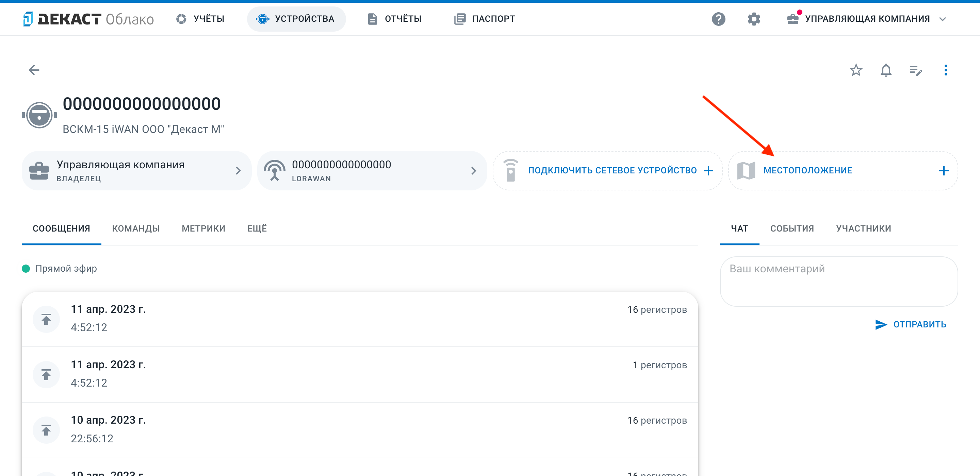Click the owner card briefcase icon

click(39, 171)
